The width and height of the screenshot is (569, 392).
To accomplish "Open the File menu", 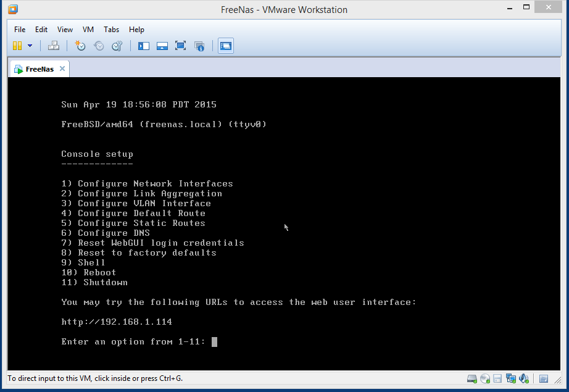I will click(x=20, y=30).
